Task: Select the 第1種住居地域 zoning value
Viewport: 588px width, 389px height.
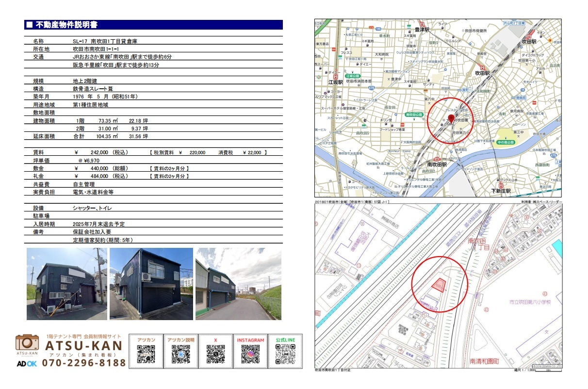Action: click(90, 105)
